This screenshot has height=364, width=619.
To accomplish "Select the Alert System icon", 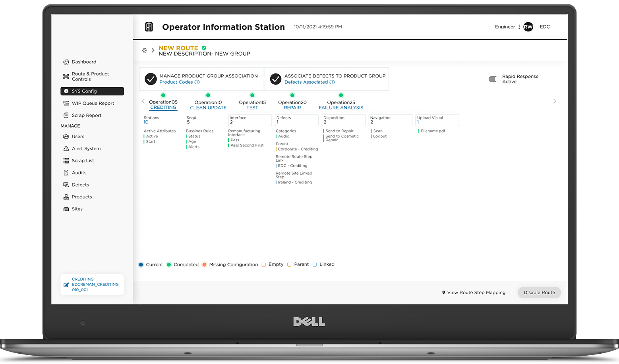I will click(x=66, y=148).
